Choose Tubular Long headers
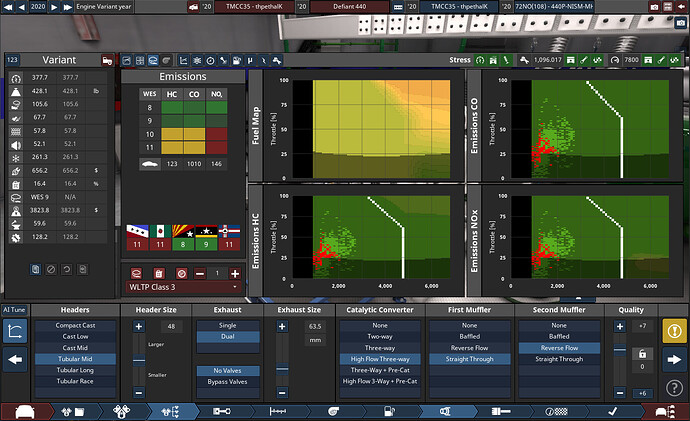The height and width of the screenshot is (421, 690). coord(75,369)
